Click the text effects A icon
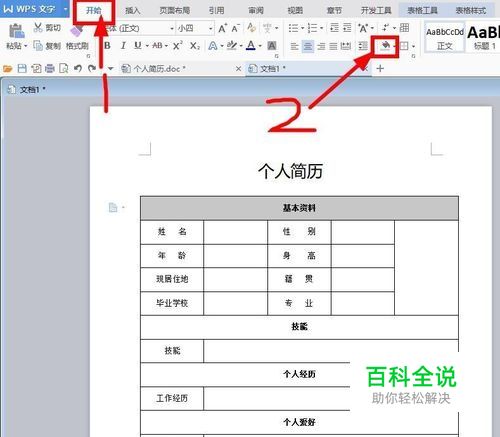The height and width of the screenshot is (437, 500). click(x=212, y=46)
